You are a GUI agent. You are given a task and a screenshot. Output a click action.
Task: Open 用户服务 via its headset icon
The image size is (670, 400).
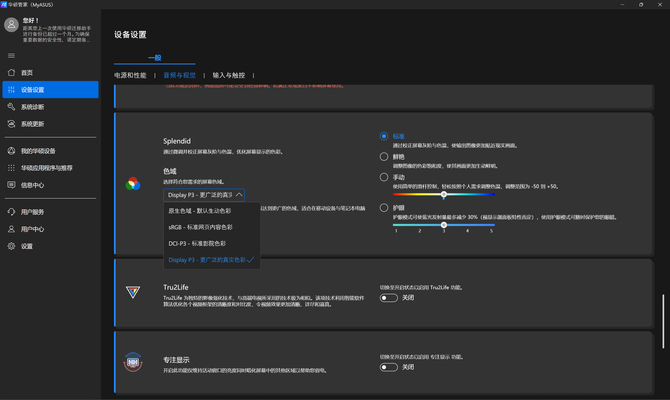[x=12, y=212]
